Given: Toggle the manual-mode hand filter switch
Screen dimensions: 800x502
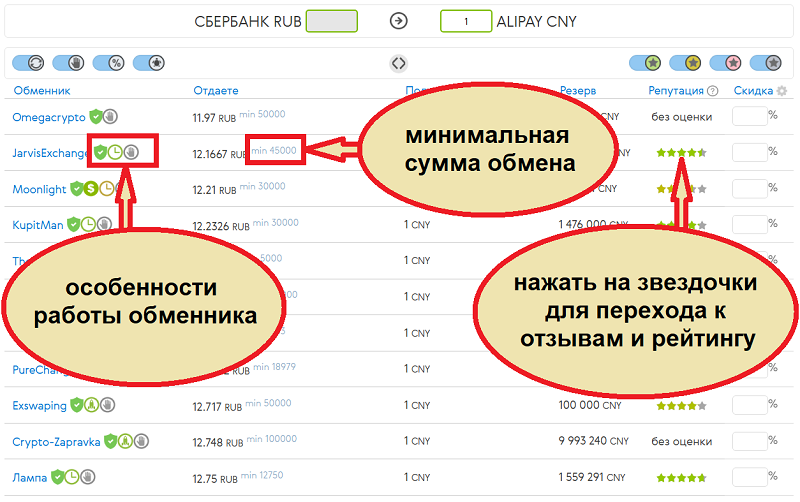Looking at the screenshot, I should [68, 63].
